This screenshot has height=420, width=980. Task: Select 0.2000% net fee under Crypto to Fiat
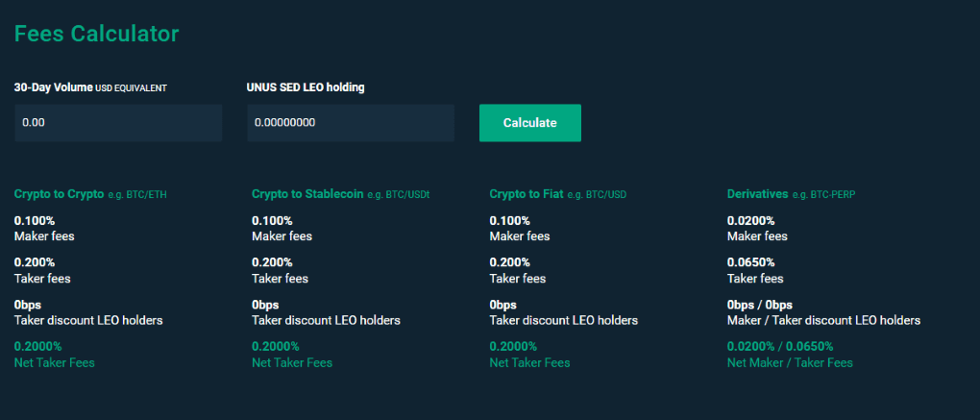point(513,347)
